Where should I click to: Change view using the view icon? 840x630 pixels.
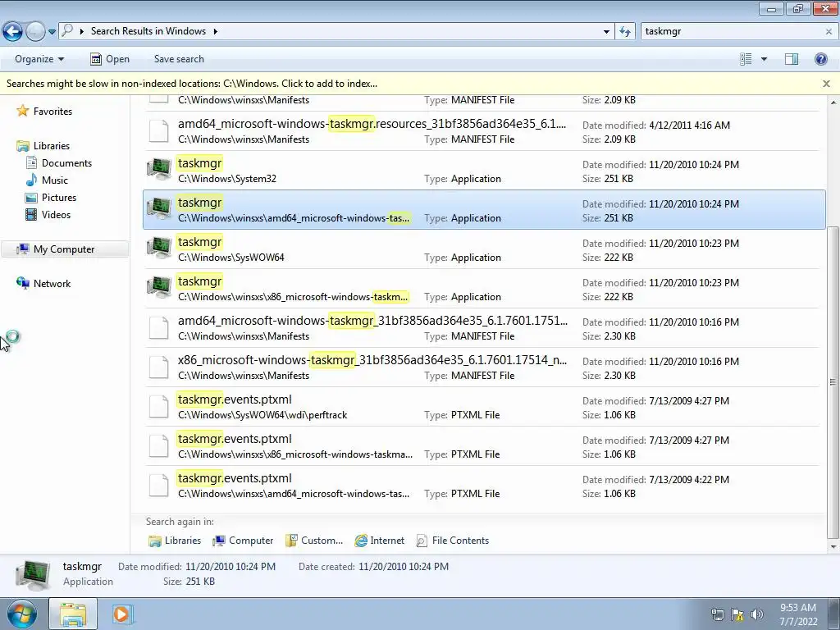pos(746,59)
